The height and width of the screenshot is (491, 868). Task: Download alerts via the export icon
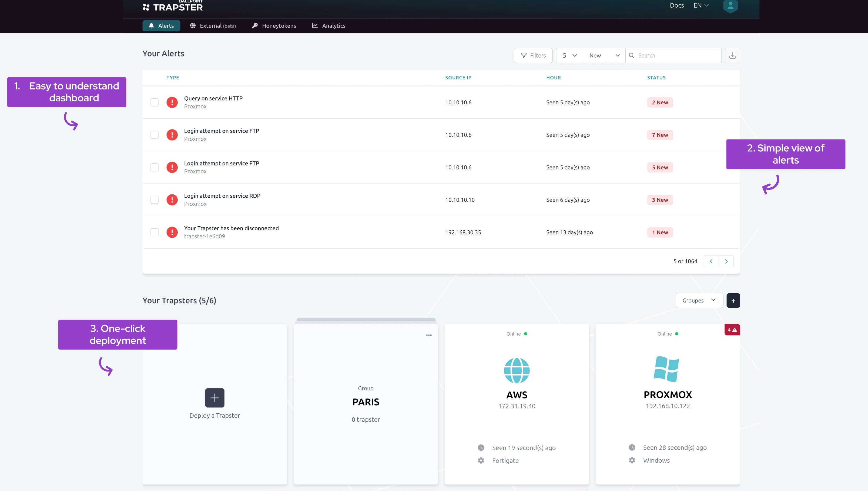pyautogui.click(x=732, y=56)
